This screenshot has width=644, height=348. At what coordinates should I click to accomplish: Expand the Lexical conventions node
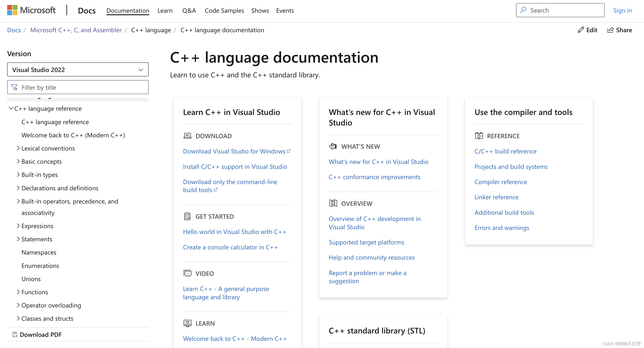pos(18,148)
